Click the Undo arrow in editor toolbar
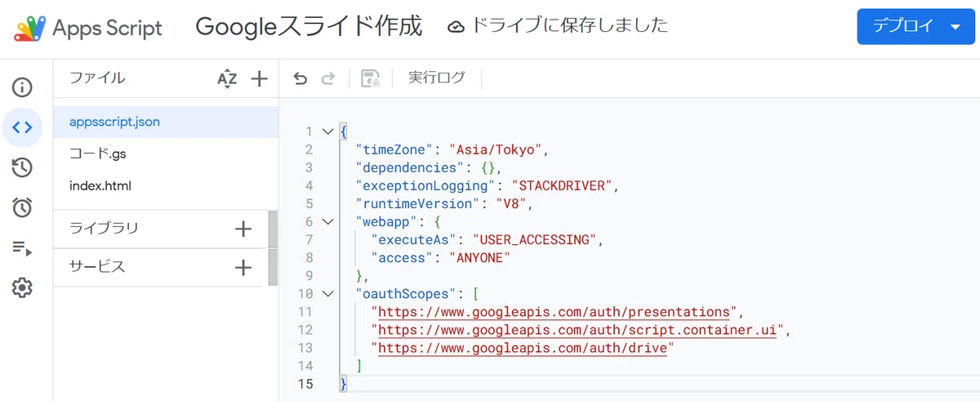 (301, 78)
